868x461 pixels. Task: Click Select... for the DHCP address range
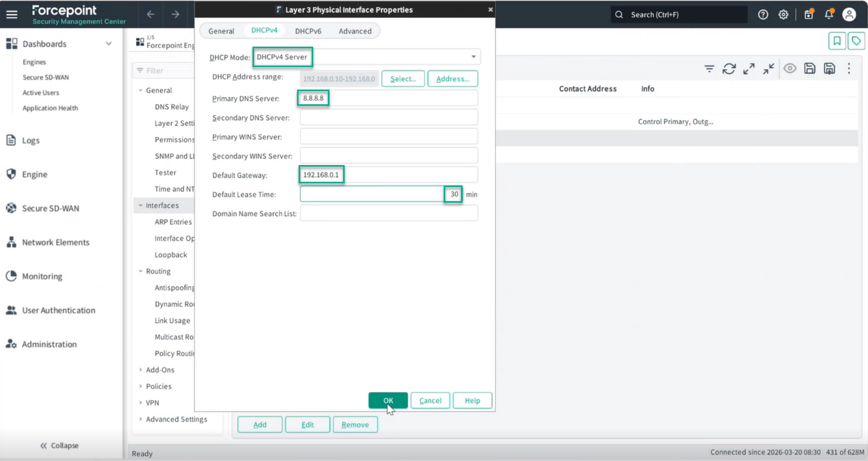[403, 79]
